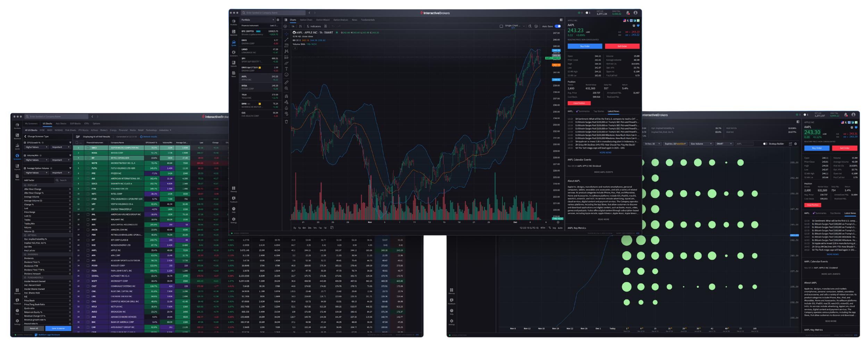This screenshot has width=868, height=347.
Task: Select TSLA row in portfolio list
Action: (x=260, y=96)
